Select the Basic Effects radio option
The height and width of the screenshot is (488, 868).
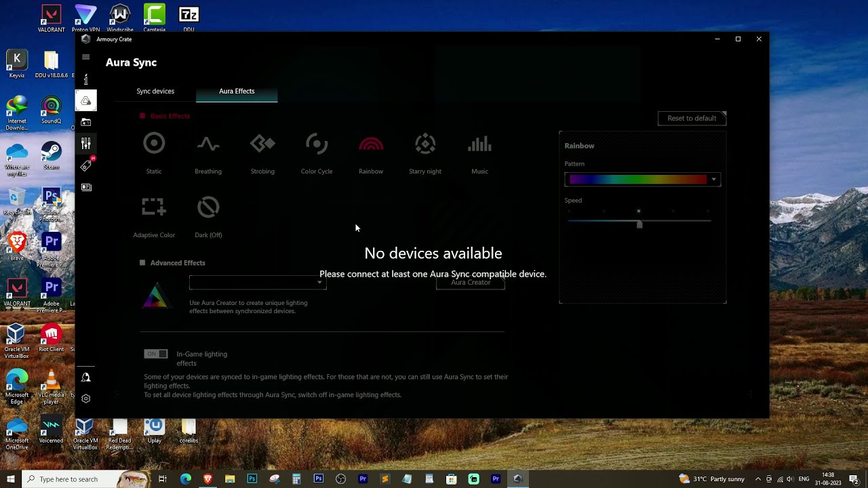click(142, 116)
